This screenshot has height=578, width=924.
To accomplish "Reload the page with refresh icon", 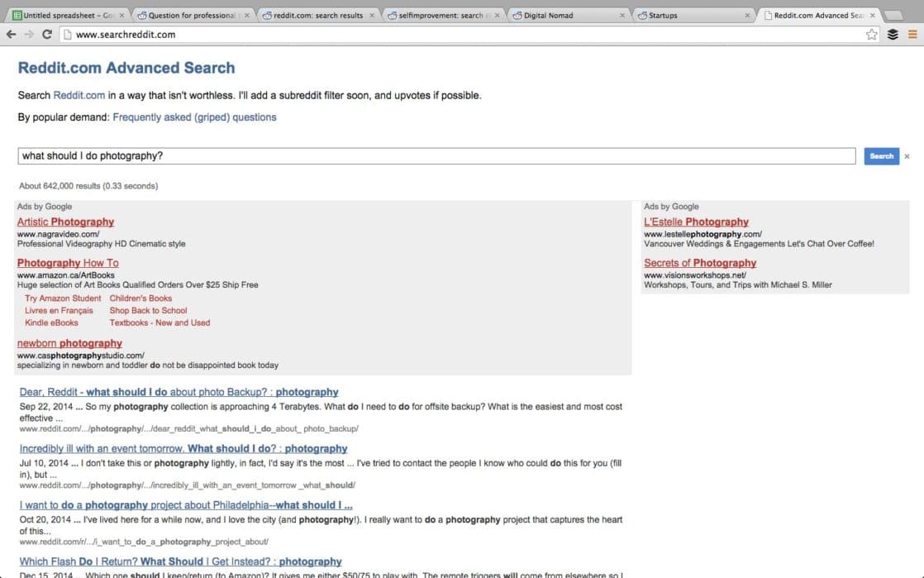I will [47, 34].
